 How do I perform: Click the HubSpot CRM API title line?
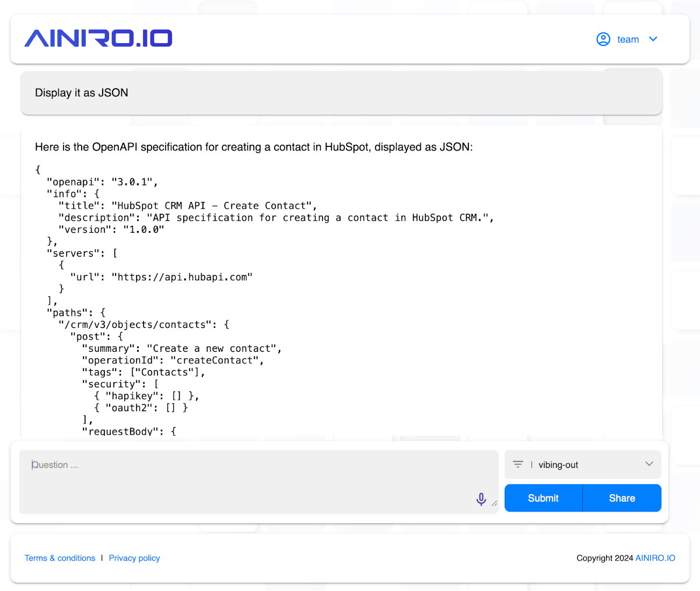[x=188, y=206]
